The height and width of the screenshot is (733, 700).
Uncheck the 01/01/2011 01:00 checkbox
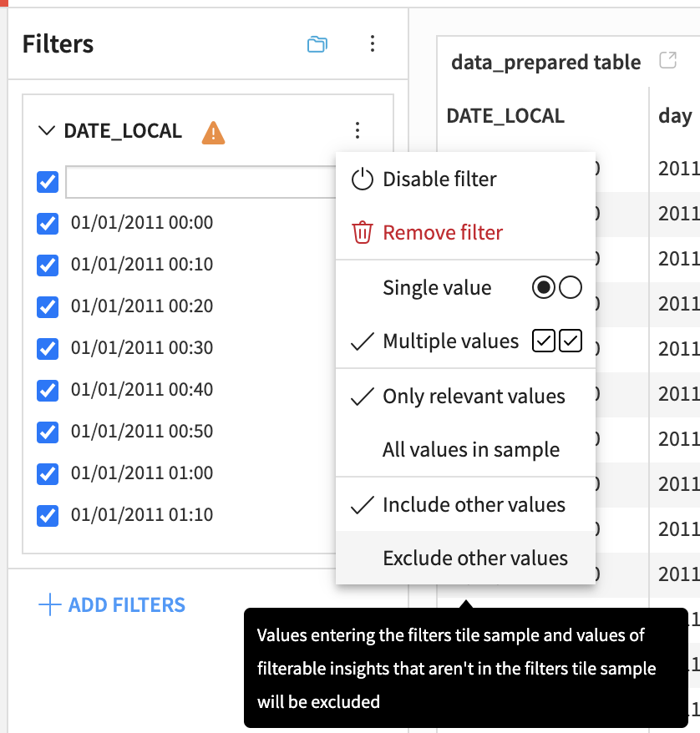tap(48, 474)
